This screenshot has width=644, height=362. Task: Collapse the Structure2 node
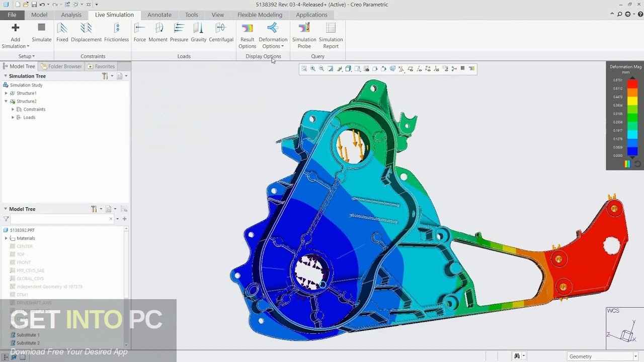6,101
